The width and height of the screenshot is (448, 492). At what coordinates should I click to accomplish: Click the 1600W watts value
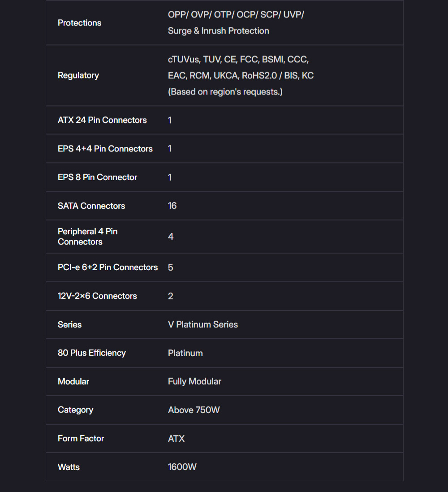(x=182, y=467)
